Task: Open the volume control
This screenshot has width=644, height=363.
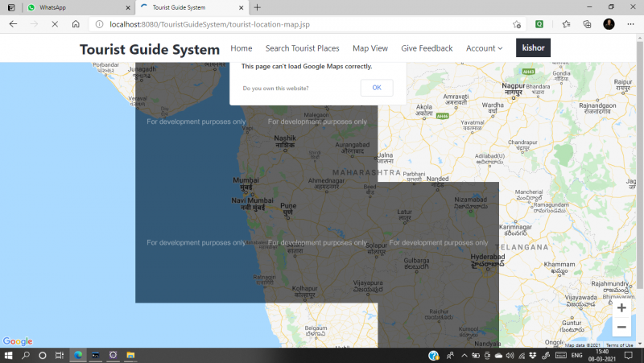Action: [x=510, y=356]
